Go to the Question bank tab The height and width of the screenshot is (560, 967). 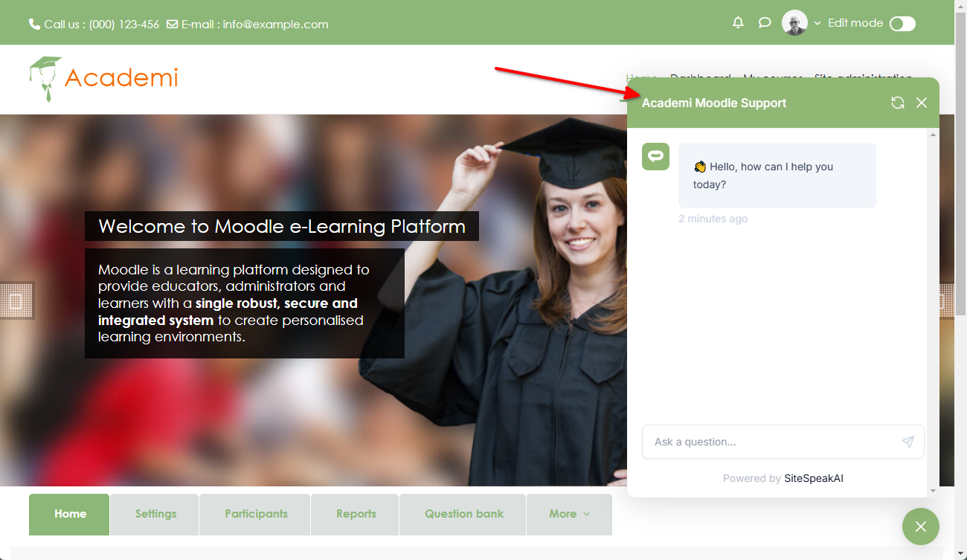point(463,514)
